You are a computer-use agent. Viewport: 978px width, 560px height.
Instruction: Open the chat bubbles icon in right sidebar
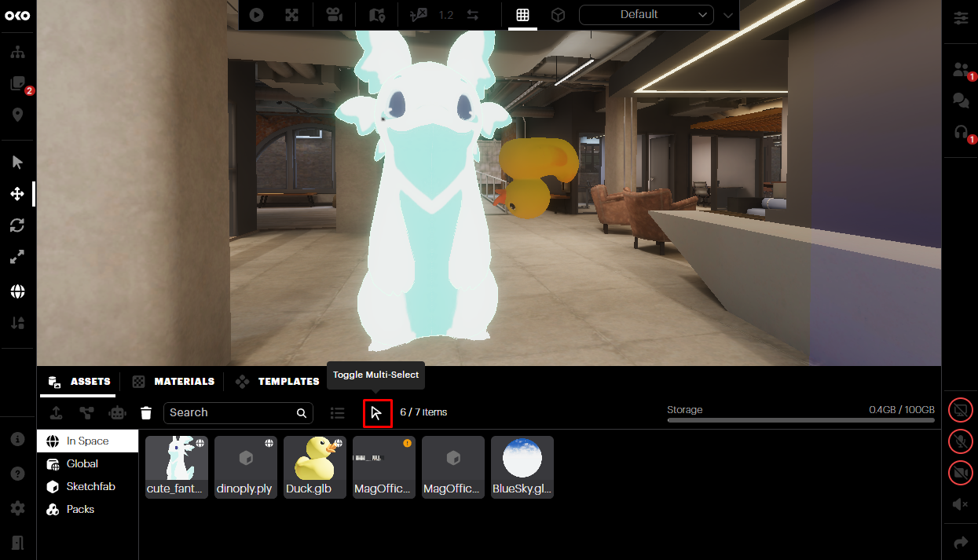pos(961,101)
